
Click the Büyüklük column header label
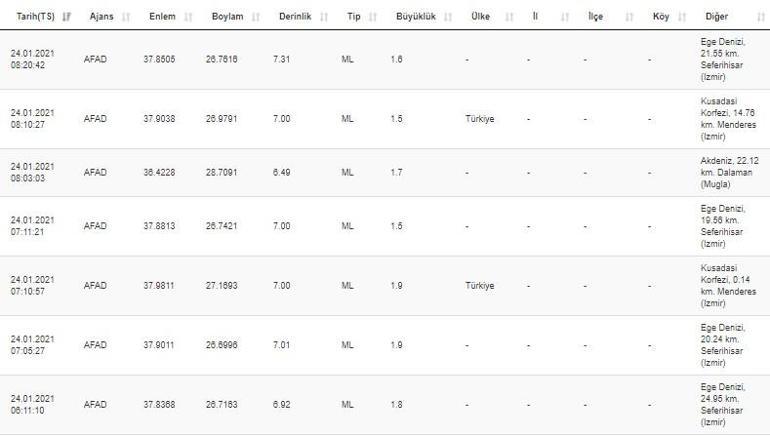click(413, 17)
